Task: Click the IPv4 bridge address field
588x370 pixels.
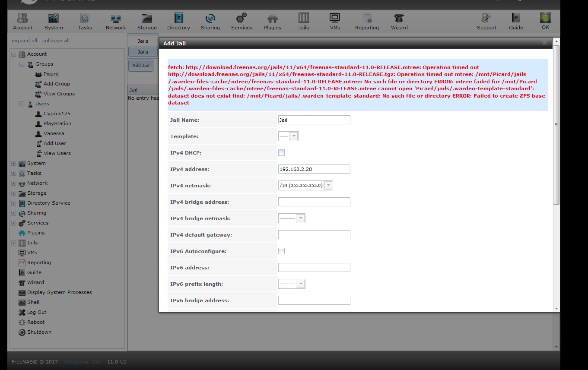Action: (314, 202)
